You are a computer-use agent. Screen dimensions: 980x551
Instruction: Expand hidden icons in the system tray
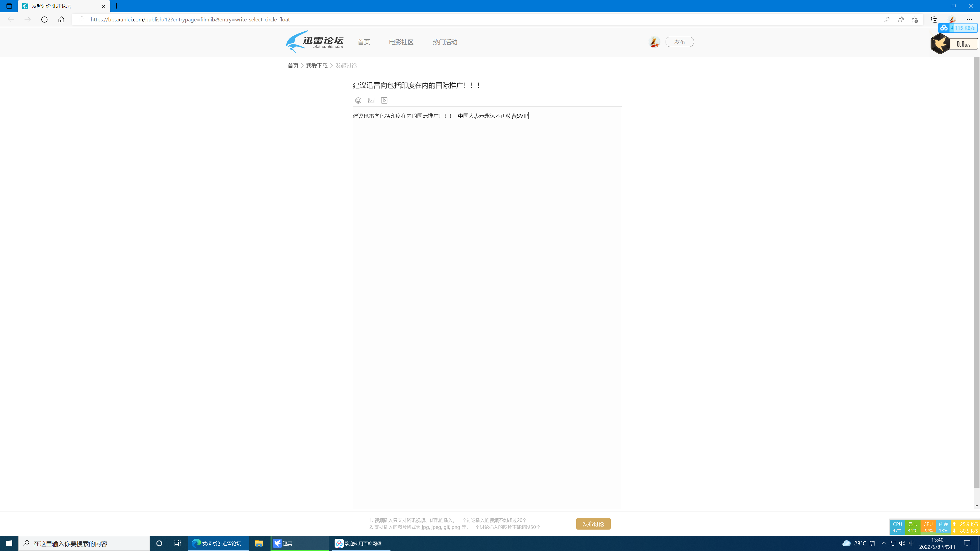(x=884, y=543)
